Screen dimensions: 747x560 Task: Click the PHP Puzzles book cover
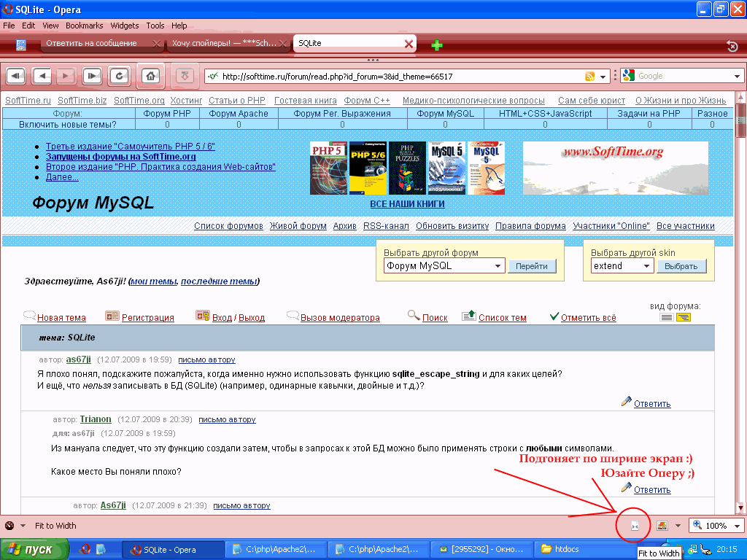coord(407,168)
